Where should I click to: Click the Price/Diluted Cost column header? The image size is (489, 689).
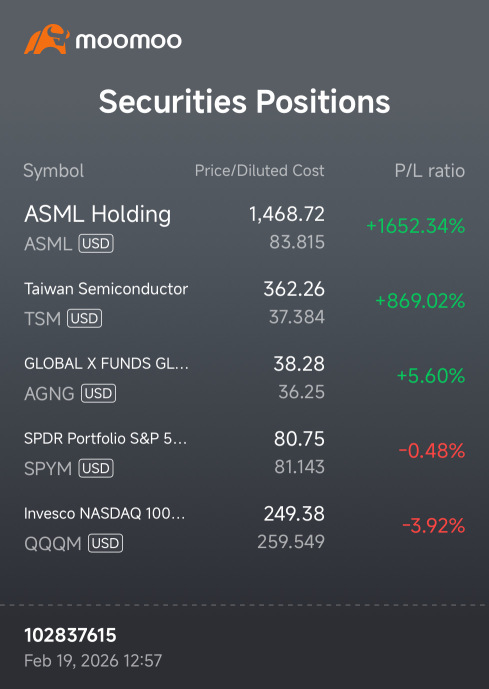[260, 170]
